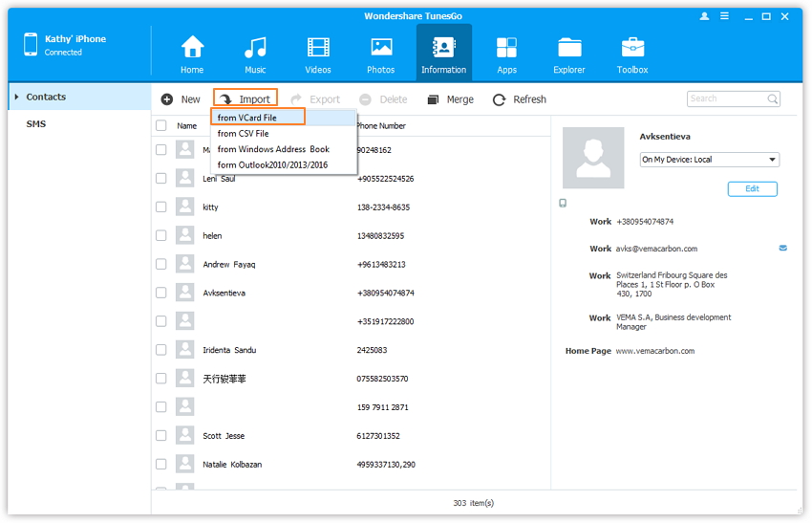Open the Music section icon
Screen dimensions: 812x523
click(x=255, y=47)
